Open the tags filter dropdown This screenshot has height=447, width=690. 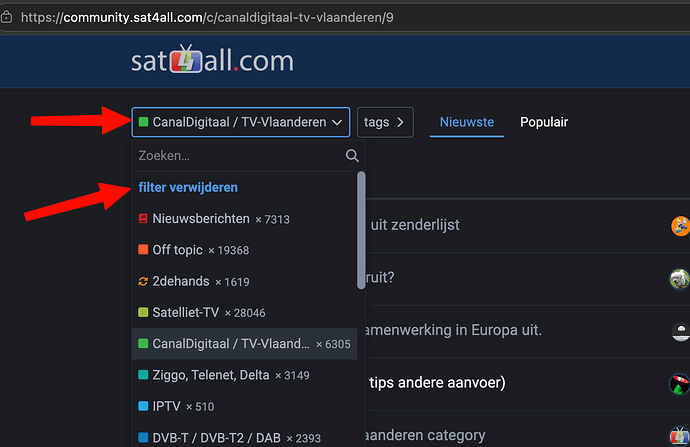[x=385, y=122]
